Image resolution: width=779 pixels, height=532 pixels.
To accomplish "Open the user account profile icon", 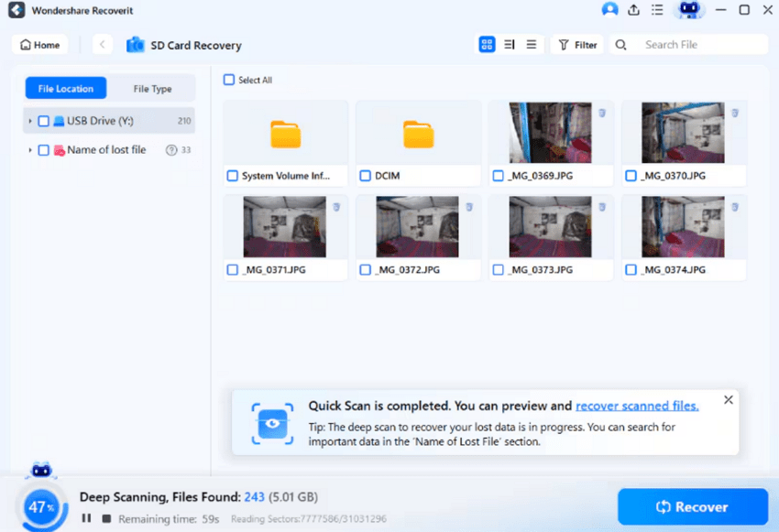I will pos(609,10).
